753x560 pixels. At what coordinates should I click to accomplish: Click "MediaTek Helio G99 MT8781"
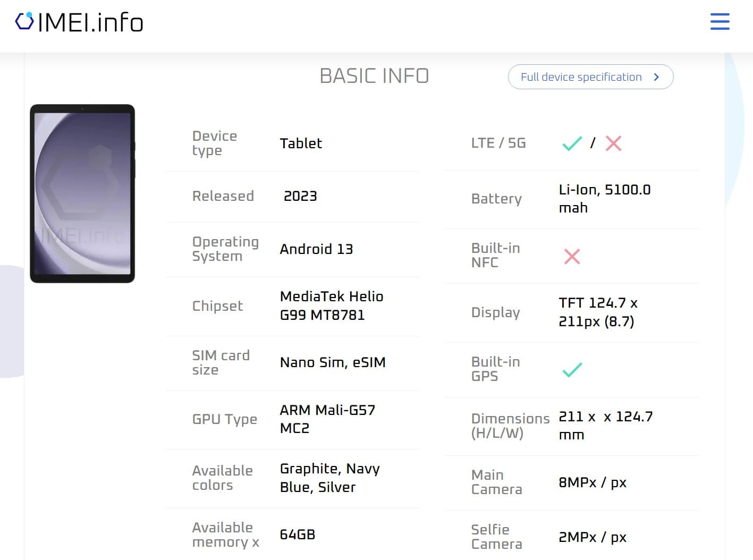click(332, 306)
